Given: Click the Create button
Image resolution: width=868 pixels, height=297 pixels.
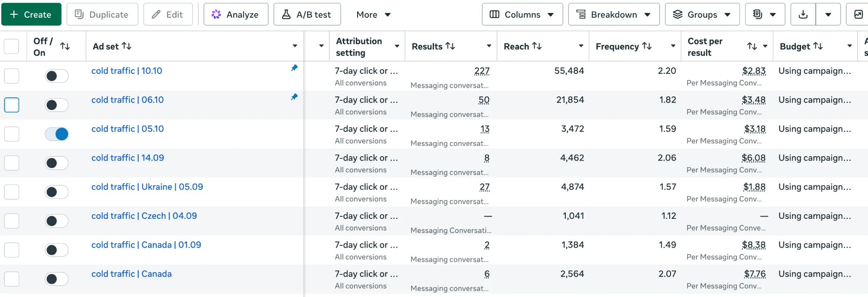Looking at the screenshot, I should point(31,14).
